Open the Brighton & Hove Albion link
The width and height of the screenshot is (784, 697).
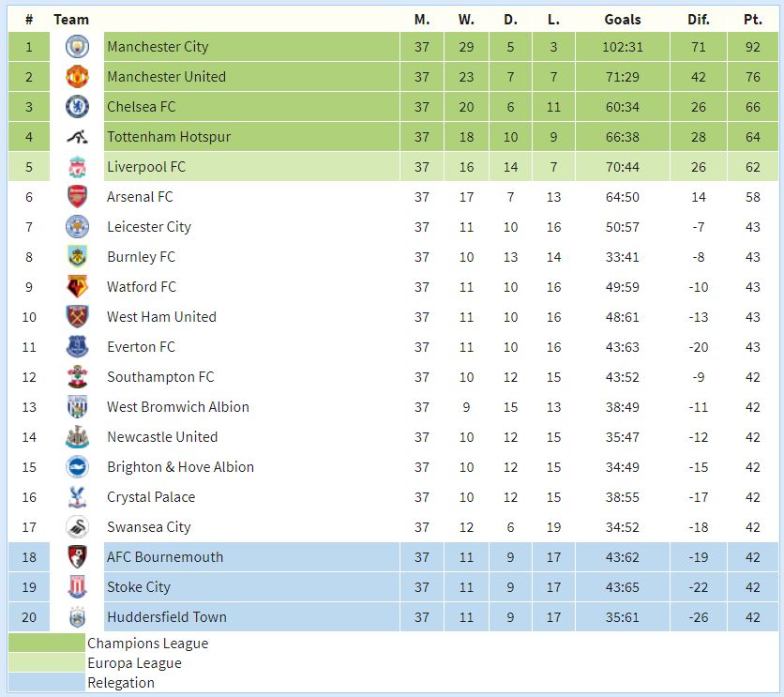pos(180,467)
